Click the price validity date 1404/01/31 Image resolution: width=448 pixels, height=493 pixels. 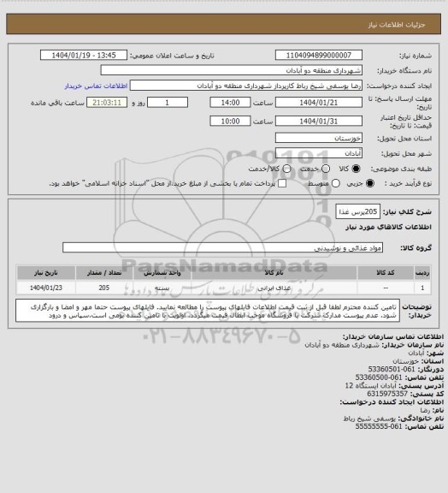319,121
